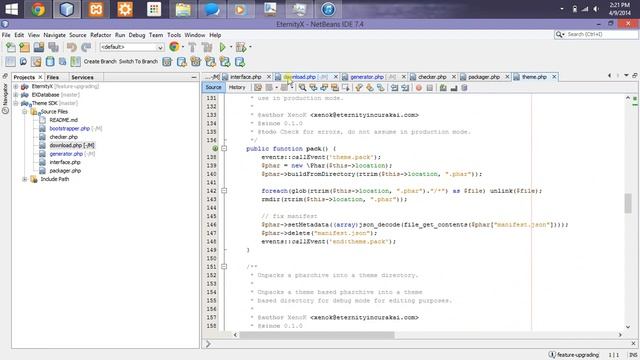Click the search icon in Git toolbar row
The height and width of the screenshot is (360, 640).
coord(23,62)
